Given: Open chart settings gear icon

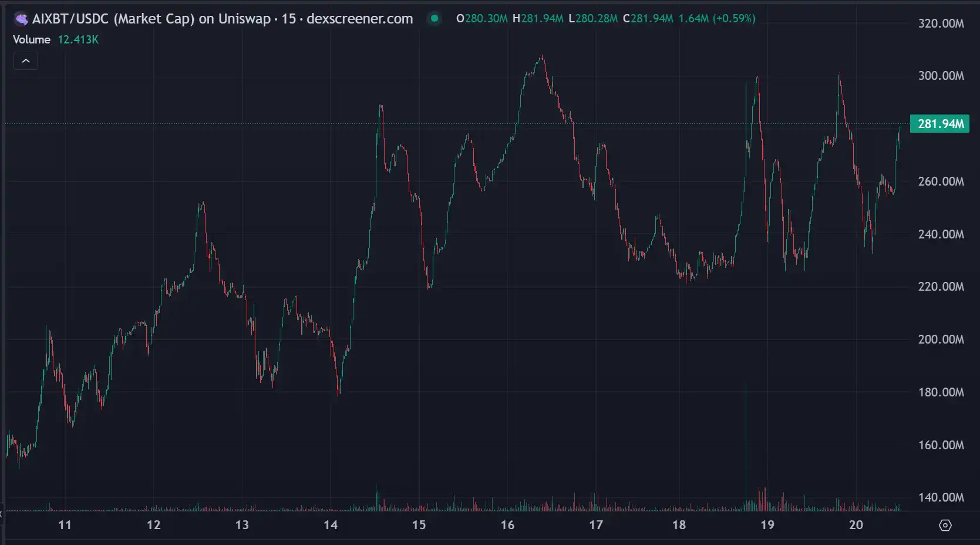Looking at the screenshot, I should (x=945, y=525).
